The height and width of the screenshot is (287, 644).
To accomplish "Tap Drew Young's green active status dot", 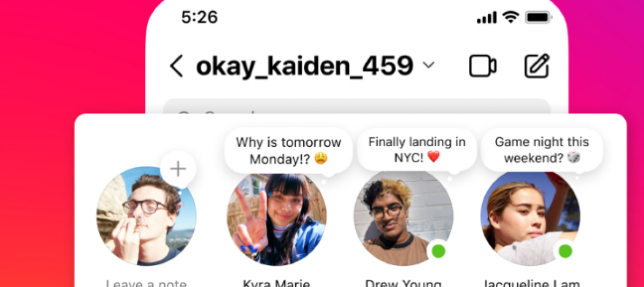I will (438, 251).
